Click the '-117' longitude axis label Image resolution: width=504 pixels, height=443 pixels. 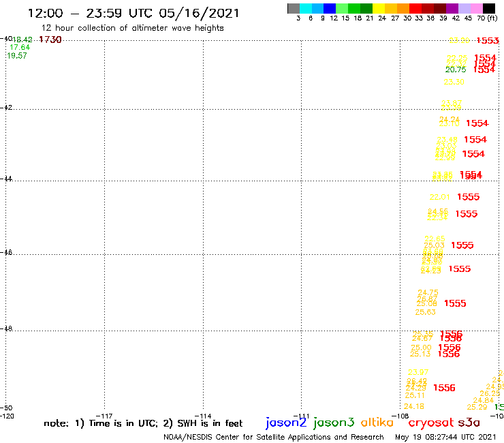(x=104, y=416)
